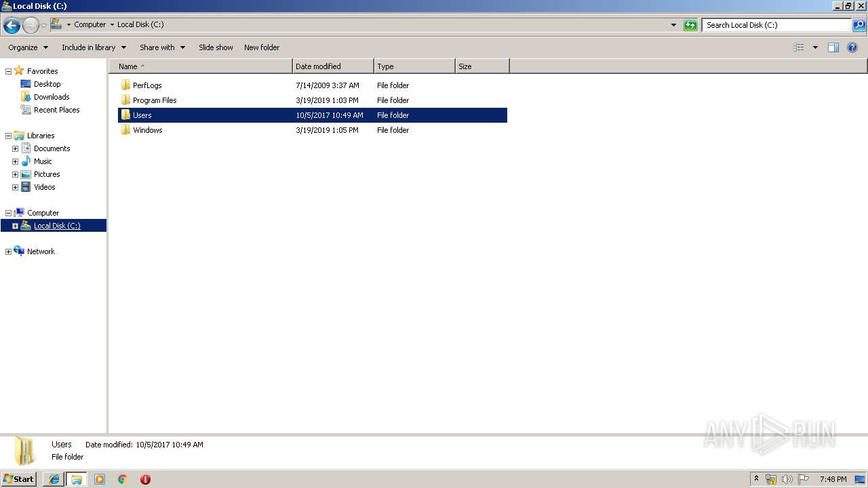Viewport: 868px width, 488px height.
Task: Open the Share with menu
Action: [x=163, y=47]
